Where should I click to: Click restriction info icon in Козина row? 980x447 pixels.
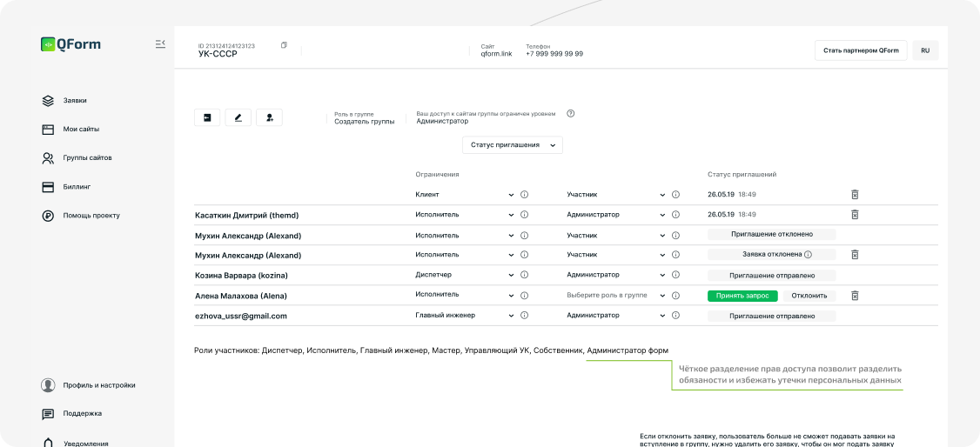(524, 275)
